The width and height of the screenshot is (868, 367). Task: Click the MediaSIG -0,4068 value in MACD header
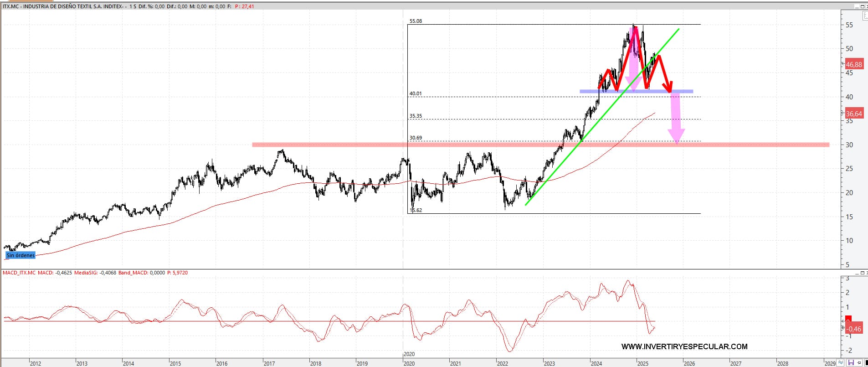click(x=96, y=273)
